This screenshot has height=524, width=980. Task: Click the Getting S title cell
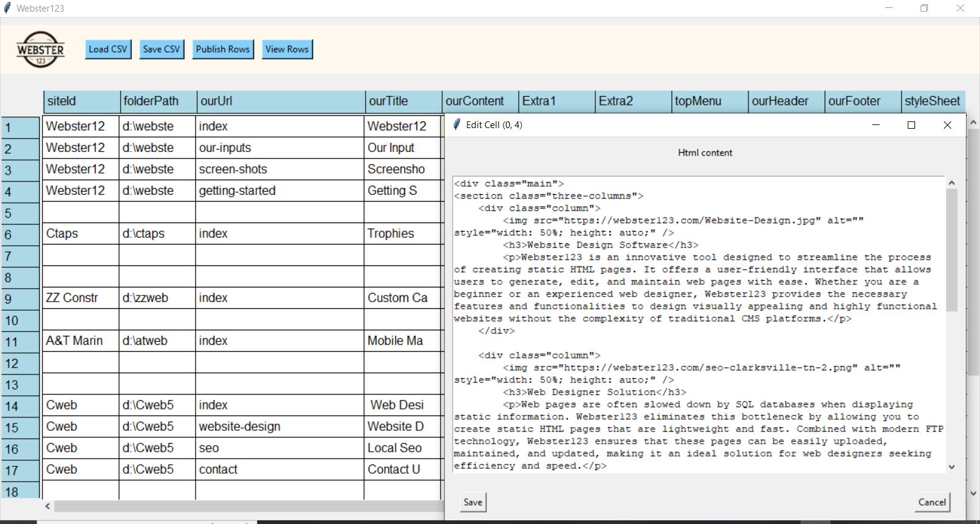tap(403, 191)
